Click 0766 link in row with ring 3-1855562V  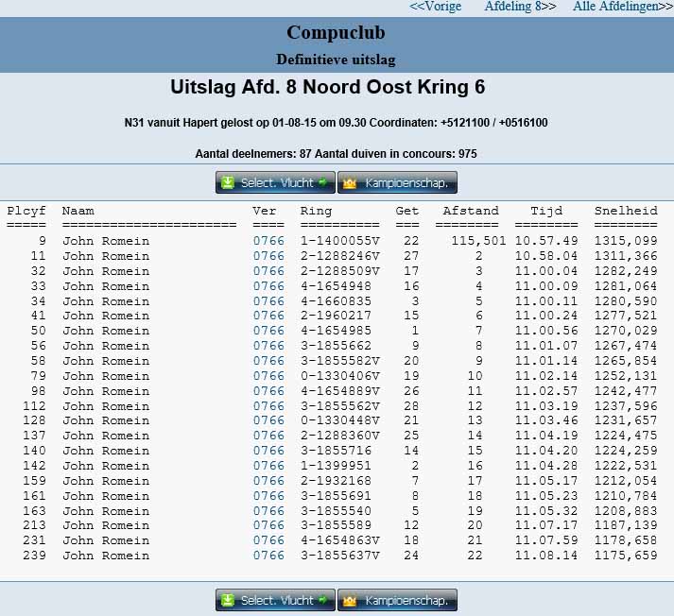pos(268,406)
